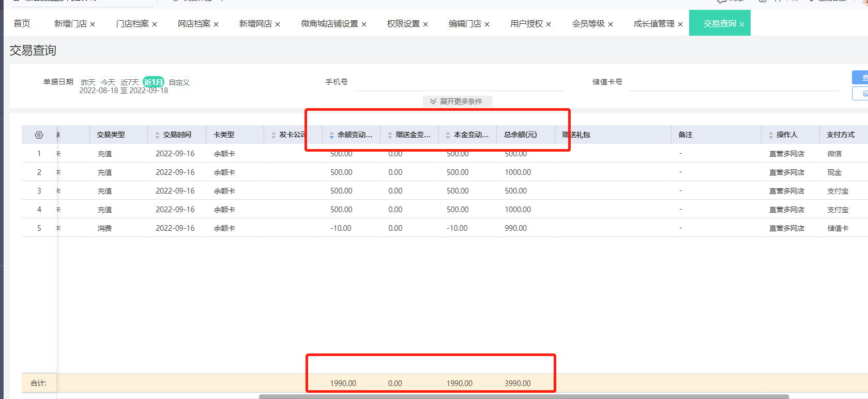Click the blue query button
868x399 pixels.
tap(860, 78)
